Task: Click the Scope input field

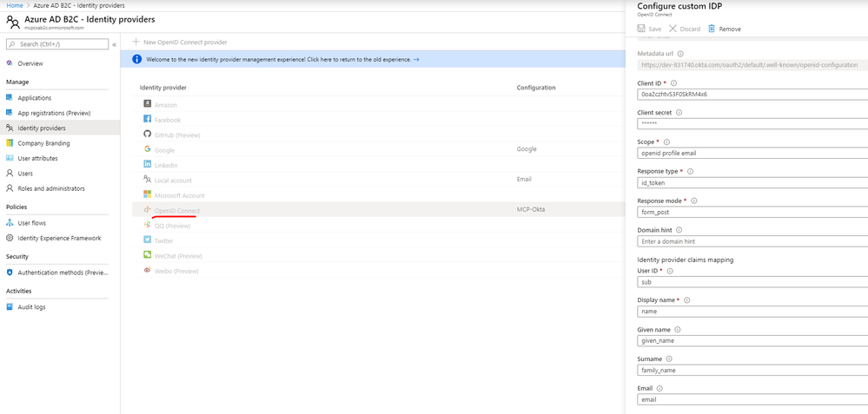Action: point(752,153)
